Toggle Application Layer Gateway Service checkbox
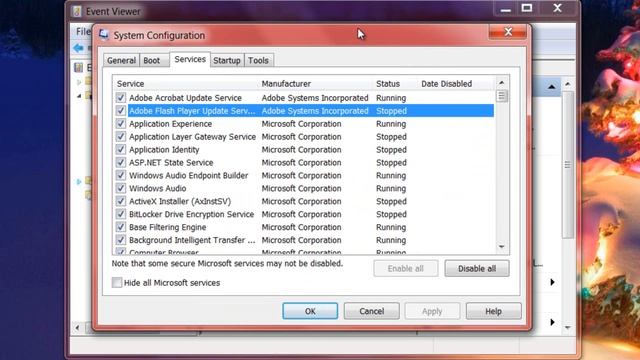 pos(120,136)
